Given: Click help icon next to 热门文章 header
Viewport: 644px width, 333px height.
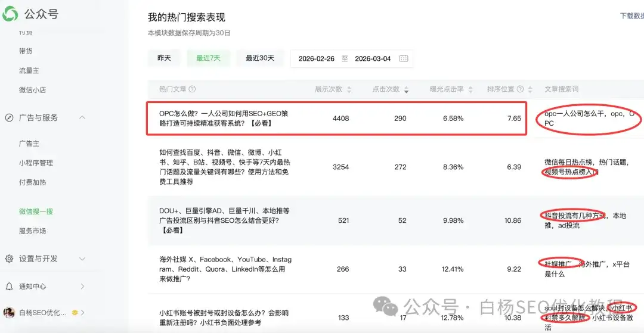Looking at the screenshot, I should click(192, 89).
